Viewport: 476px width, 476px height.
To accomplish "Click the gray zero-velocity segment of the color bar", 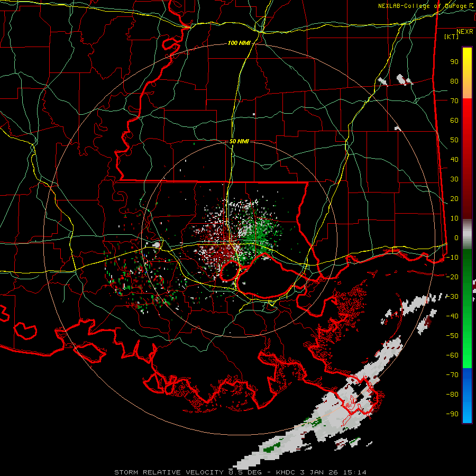I will (x=467, y=234).
